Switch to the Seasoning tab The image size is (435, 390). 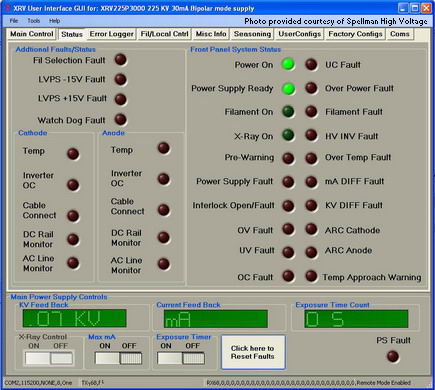(x=252, y=34)
